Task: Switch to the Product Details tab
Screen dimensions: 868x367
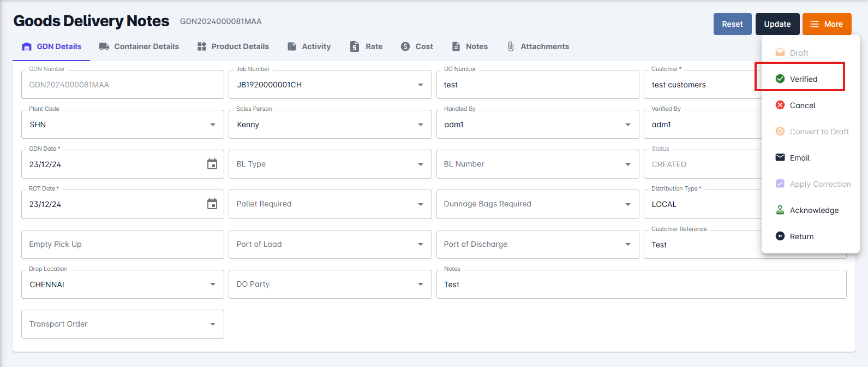Action: [233, 46]
